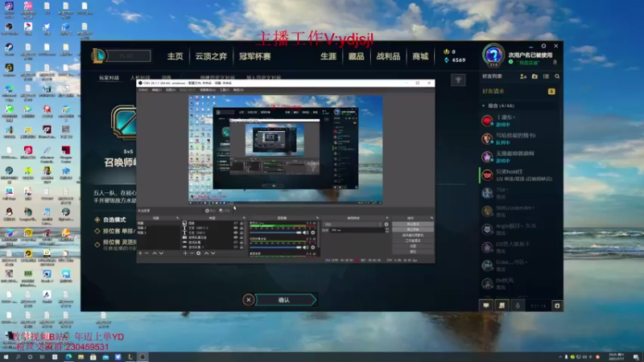Open settings gear of first mixer channel
644x362 pixels.
click(313, 232)
